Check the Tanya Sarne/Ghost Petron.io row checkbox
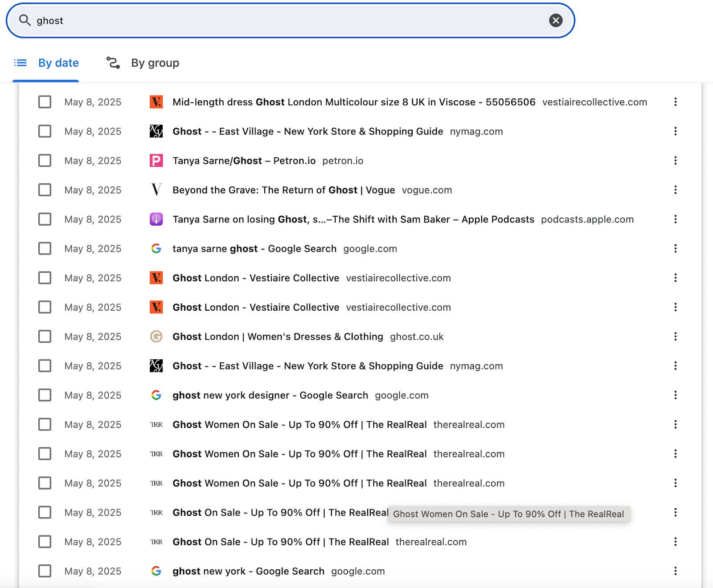 [45, 160]
